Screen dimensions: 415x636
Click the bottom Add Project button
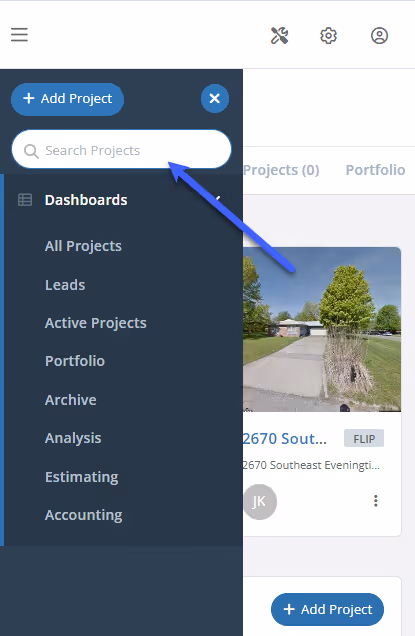tap(327, 609)
